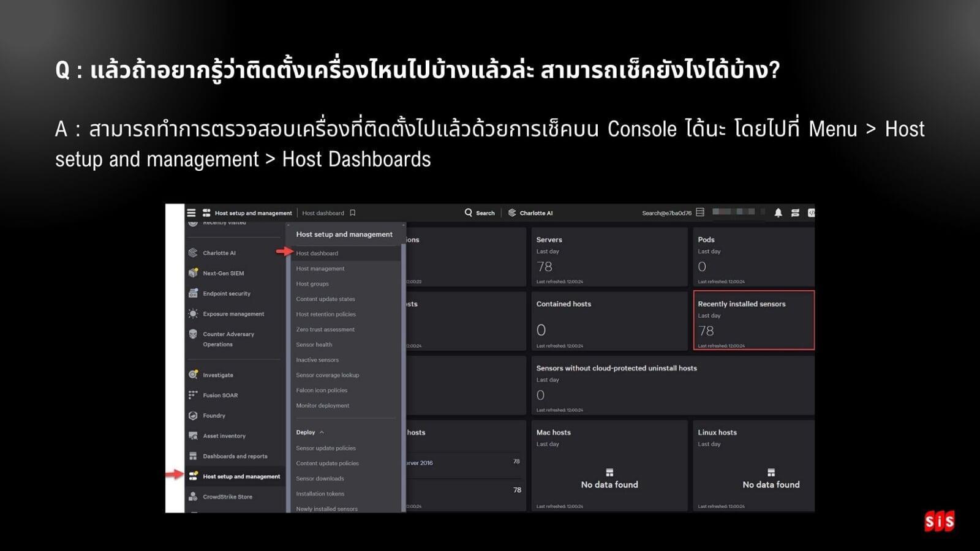Open the Pods card
Image resolution: width=980 pixels, height=551 pixels.
point(753,257)
